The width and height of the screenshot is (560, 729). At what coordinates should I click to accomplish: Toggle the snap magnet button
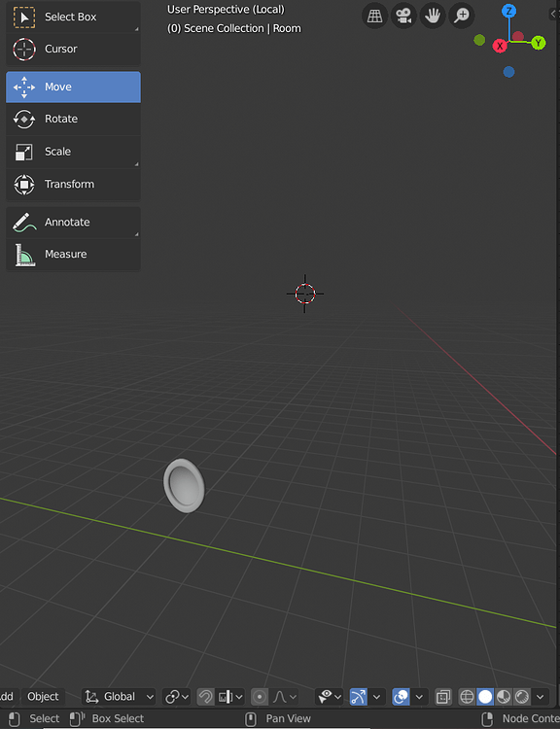click(205, 697)
